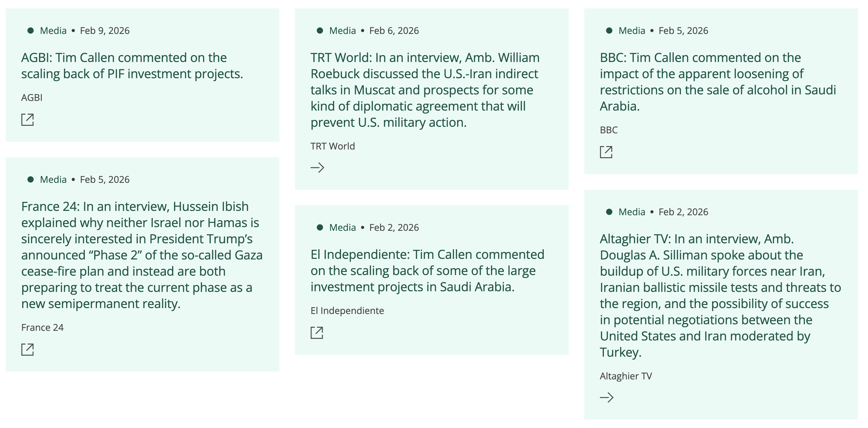Click the TRT World source label
Screen dimensions: 868x428
[x=333, y=146]
